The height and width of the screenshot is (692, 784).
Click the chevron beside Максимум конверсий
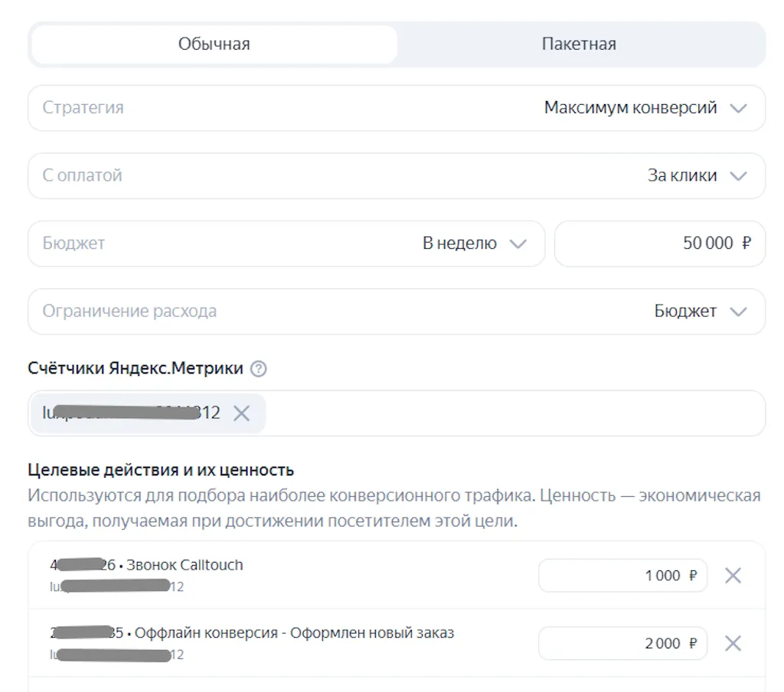[738, 109]
